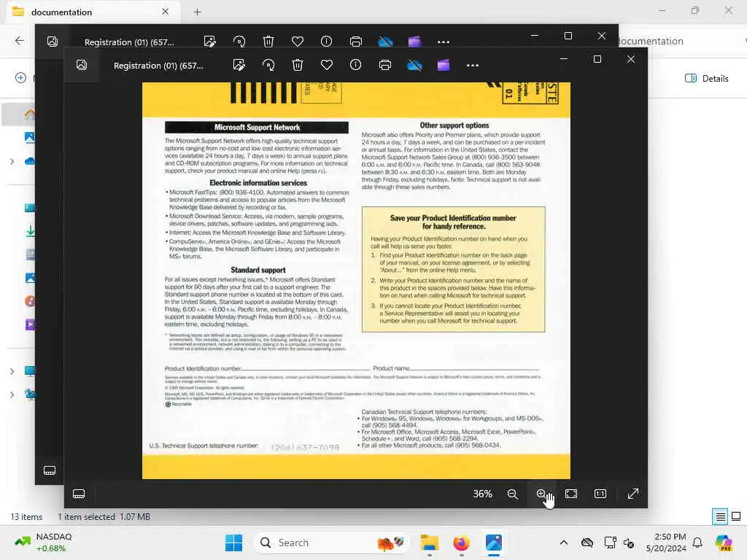747x560 pixels.
Task: Toggle the Details pane in File Explorer
Action: click(x=706, y=78)
